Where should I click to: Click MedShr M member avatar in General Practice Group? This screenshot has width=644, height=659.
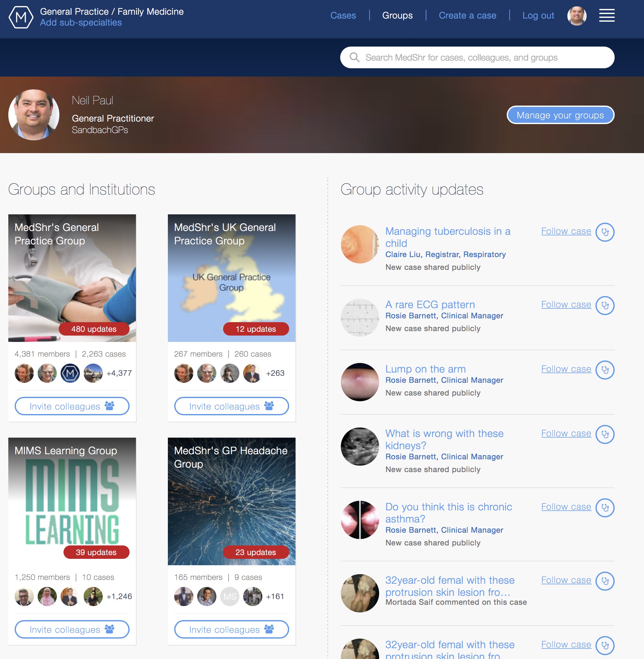click(x=70, y=373)
